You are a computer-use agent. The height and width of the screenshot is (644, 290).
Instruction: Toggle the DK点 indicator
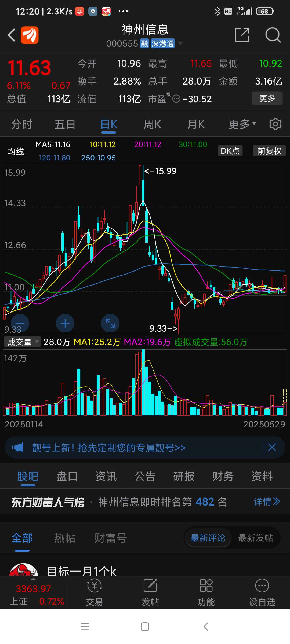click(x=230, y=151)
